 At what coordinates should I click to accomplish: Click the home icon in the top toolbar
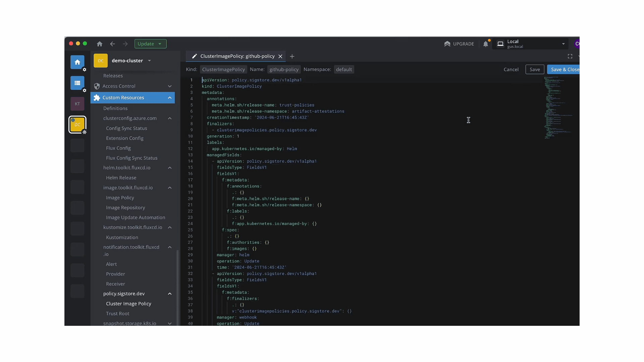[x=100, y=44]
